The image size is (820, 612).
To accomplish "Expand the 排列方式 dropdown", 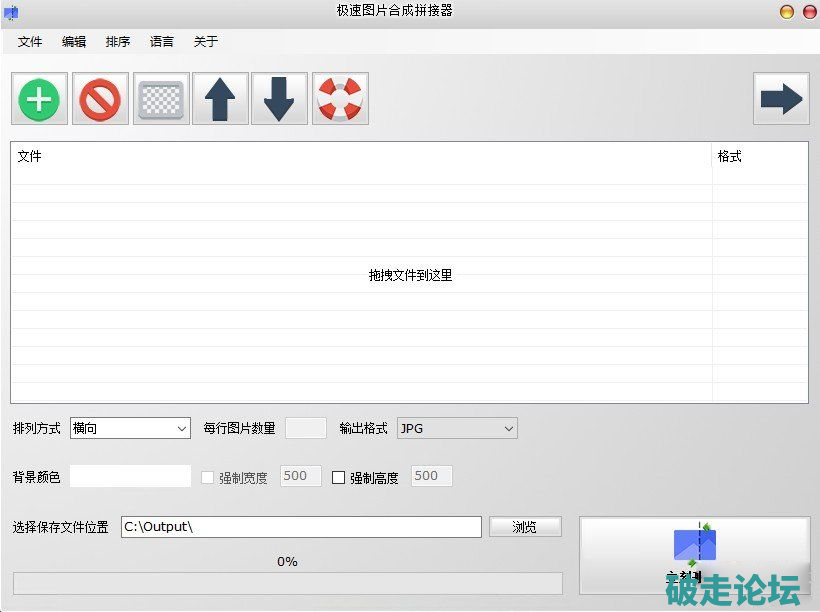I will point(130,428).
